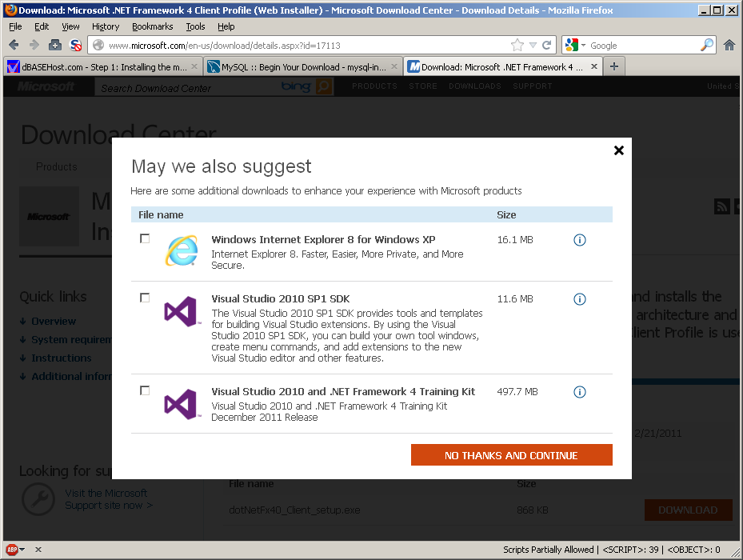Click the Scripts Partially Allowed status text

tap(548, 550)
